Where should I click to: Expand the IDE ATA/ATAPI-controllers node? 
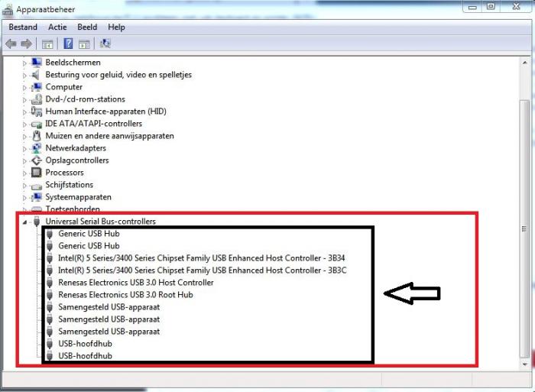tap(24, 125)
